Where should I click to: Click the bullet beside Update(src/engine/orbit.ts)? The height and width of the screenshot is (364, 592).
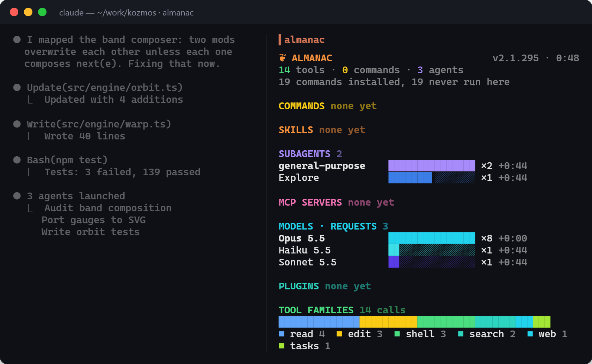(17, 87)
